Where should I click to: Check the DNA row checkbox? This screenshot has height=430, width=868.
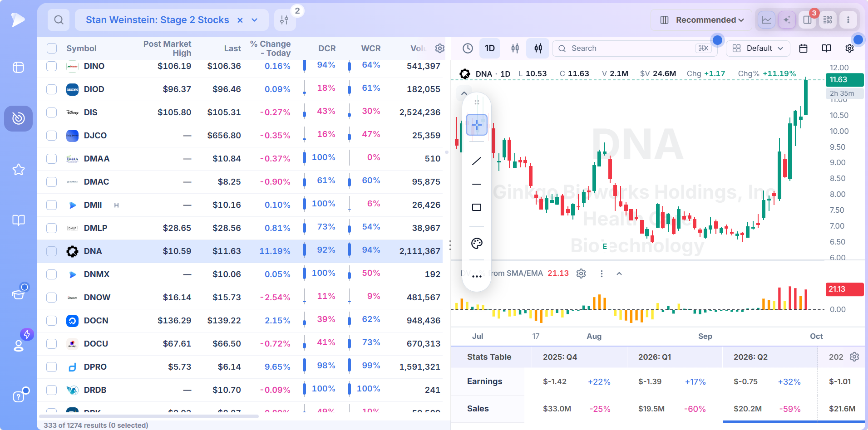click(x=52, y=251)
